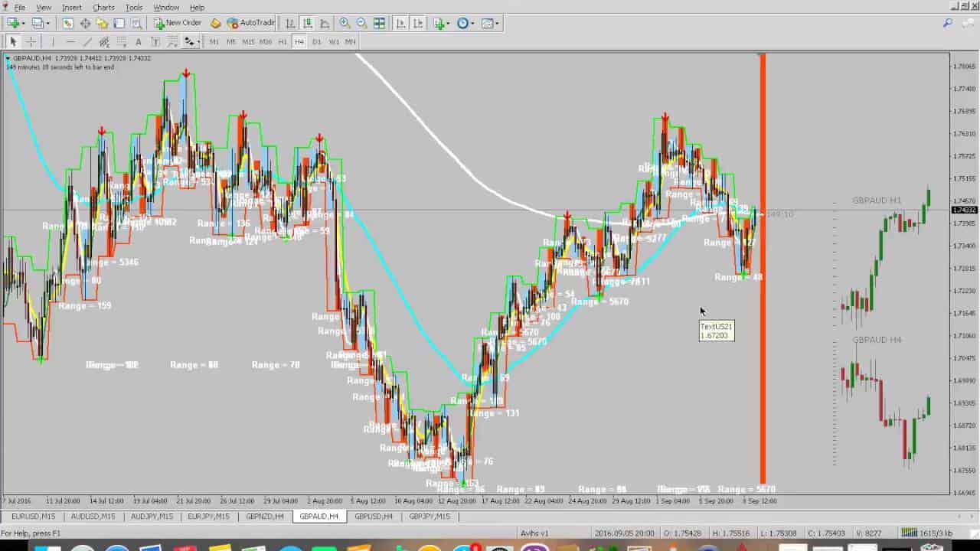The image size is (980, 551).
Task: Switch to the M15 timeframe
Action: pyautogui.click(x=248, y=41)
